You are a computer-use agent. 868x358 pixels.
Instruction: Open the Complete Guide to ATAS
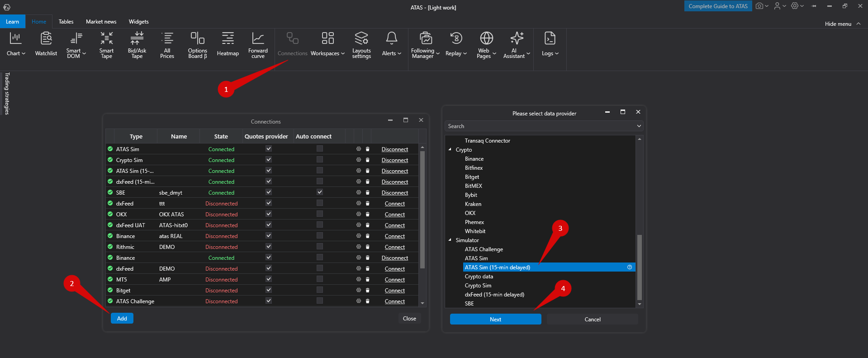click(x=718, y=6)
